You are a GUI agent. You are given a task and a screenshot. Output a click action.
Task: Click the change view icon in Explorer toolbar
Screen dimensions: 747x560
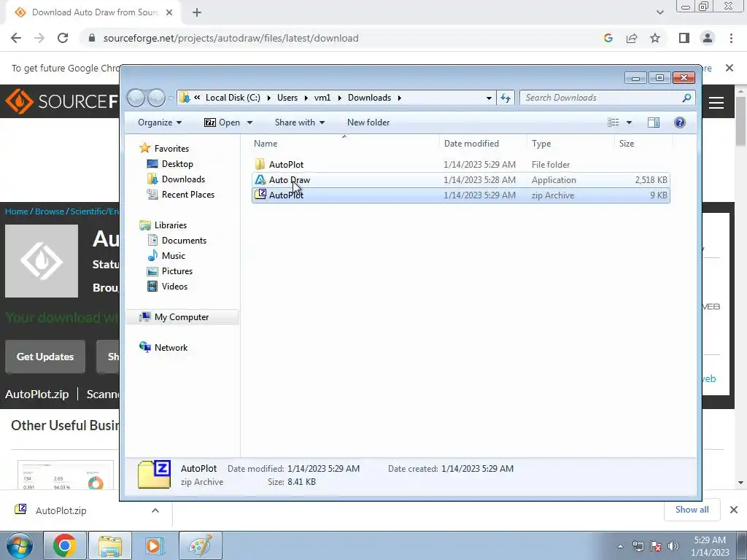(613, 122)
